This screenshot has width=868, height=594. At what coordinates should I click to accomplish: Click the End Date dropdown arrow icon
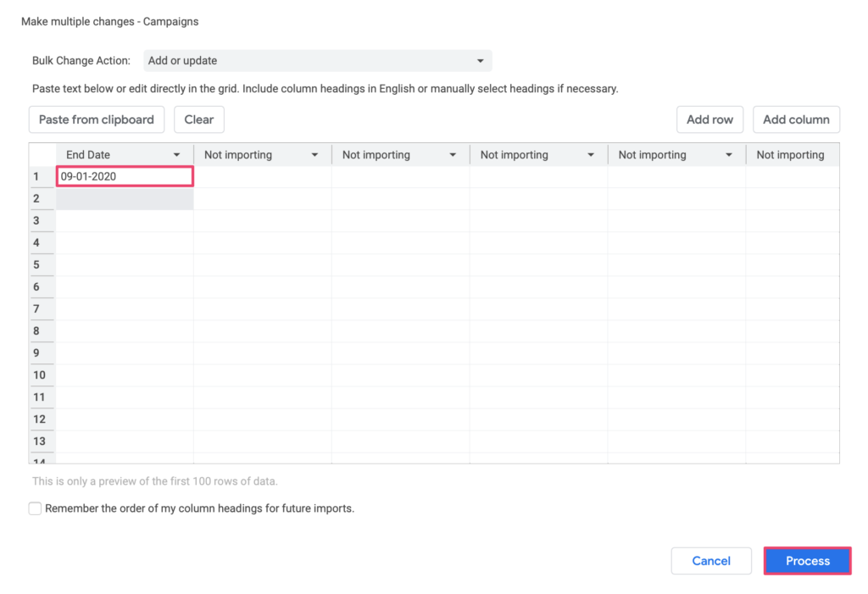[x=177, y=154]
